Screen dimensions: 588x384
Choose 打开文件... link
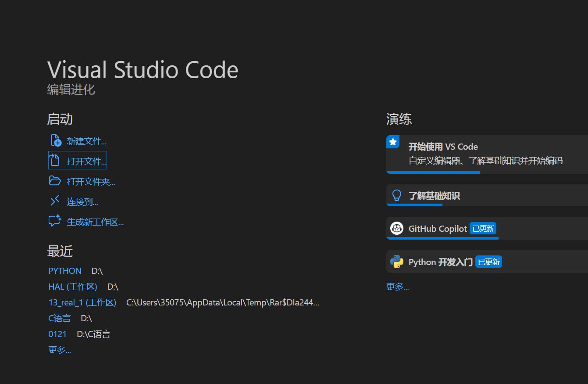[87, 161]
